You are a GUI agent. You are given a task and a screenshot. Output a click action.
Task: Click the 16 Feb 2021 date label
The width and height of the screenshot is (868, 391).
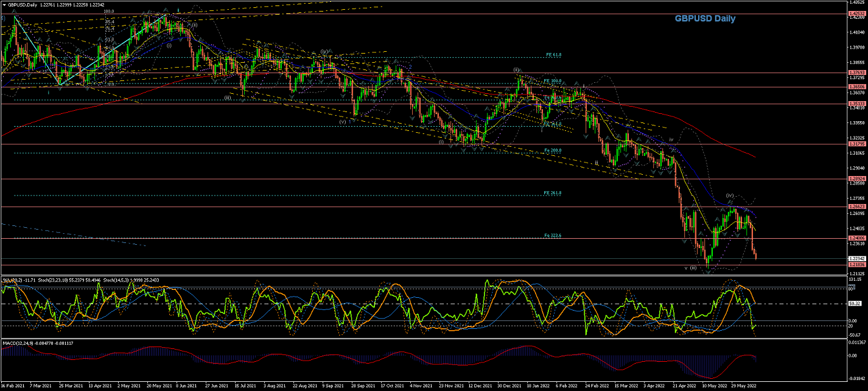[13, 386]
